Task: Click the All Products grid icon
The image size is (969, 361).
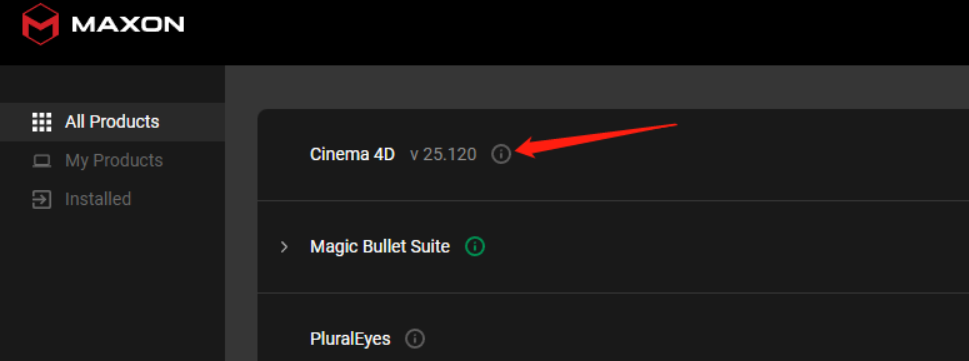Action: pos(41,122)
